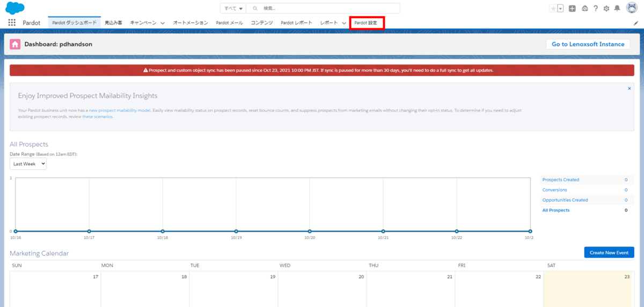The height and width of the screenshot is (307, 644).
Task: Close the Mailability Insights banner
Action: coord(630,89)
